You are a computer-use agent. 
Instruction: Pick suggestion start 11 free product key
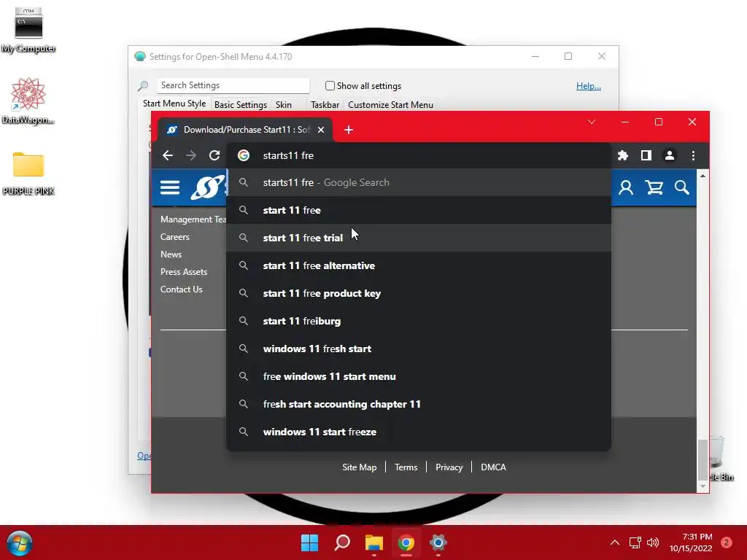coord(419,293)
